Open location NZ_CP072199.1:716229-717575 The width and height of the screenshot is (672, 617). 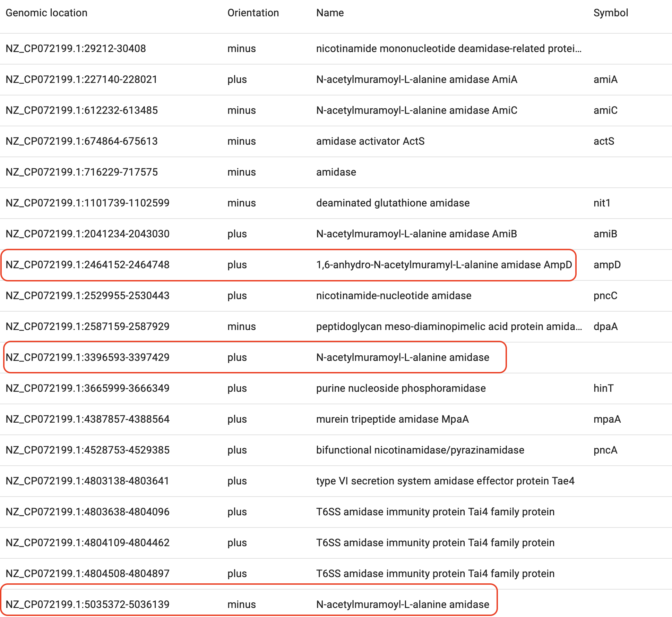tap(81, 172)
